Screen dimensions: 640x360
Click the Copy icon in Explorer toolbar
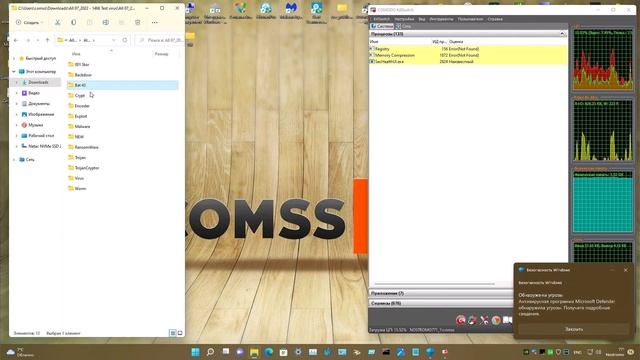pos(73,22)
